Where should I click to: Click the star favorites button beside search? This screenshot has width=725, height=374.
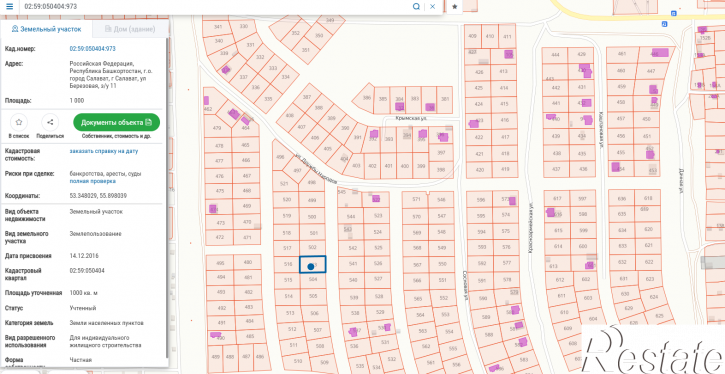tap(455, 6)
